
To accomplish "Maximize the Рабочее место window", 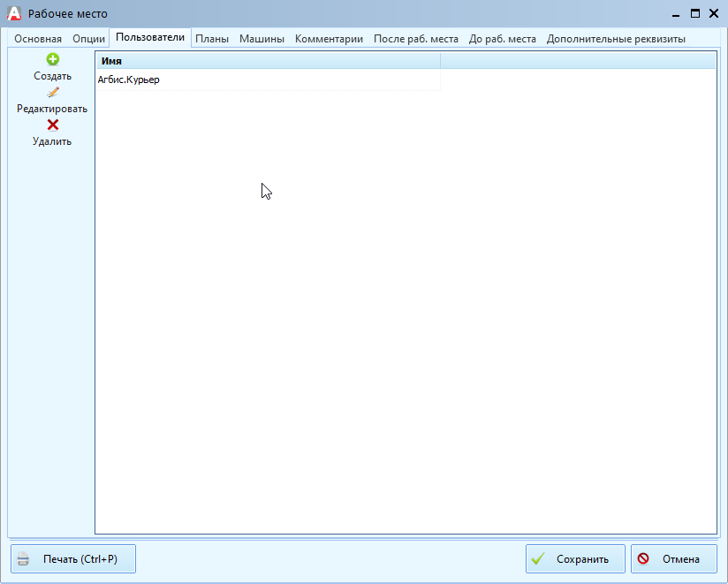I will [x=695, y=13].
